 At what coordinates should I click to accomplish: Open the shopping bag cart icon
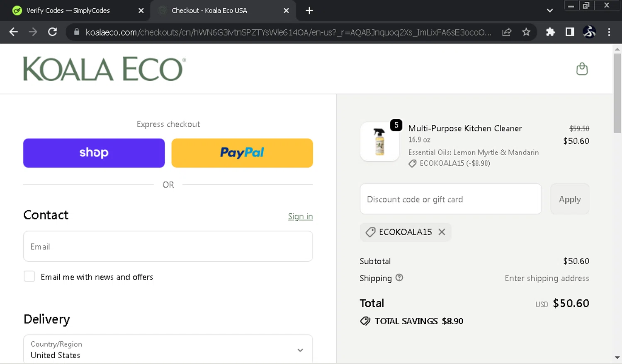(582, 69)
